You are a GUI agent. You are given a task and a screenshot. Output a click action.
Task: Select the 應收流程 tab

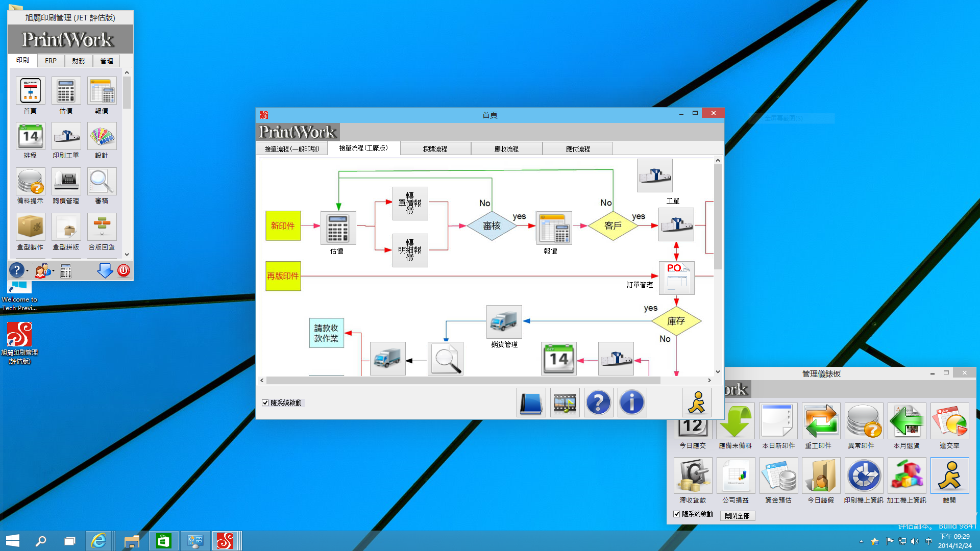(506, 148)
